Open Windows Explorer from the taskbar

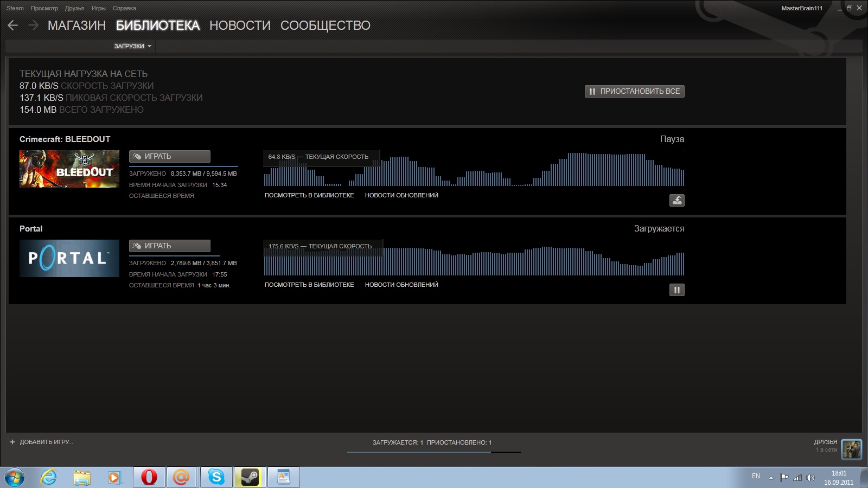82,477
